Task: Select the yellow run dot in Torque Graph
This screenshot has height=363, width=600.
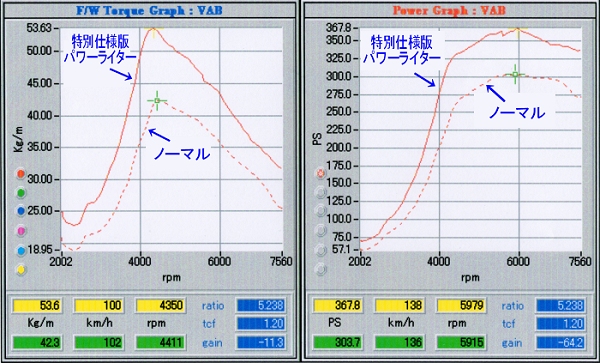Action: pyautogui.click(x=21, y=270)
